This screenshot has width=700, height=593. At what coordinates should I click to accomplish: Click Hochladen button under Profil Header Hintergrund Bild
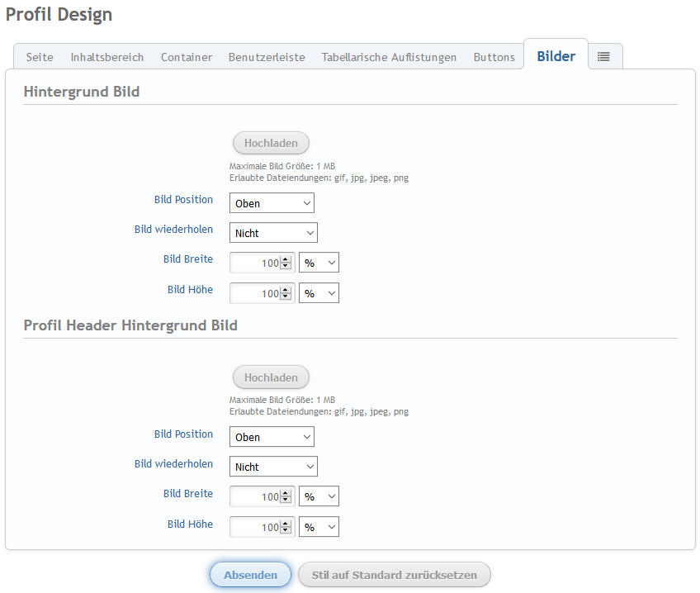[x=271, y=377]
